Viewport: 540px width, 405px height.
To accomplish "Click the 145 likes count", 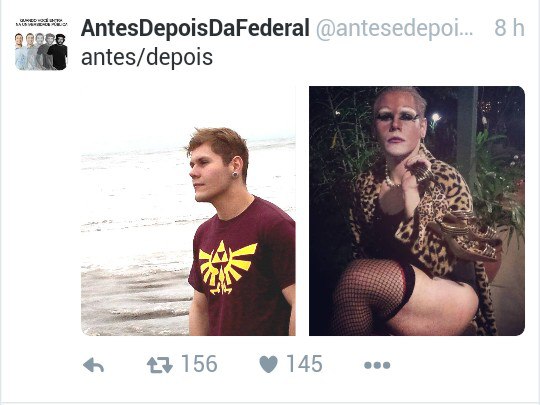I will coord(305,364).
